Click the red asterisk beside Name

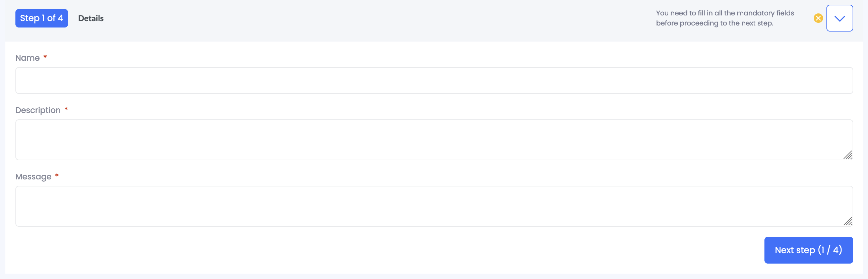45,57
